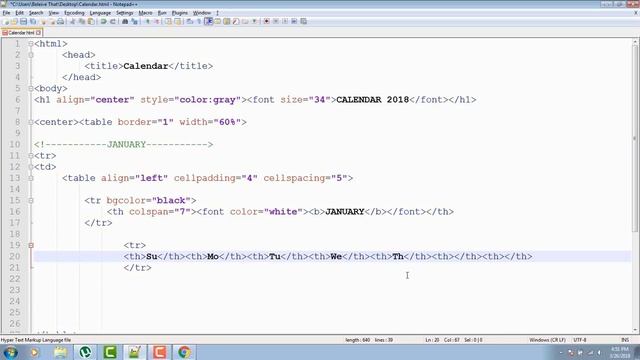Image resolution: width=640 pixels, height=360 pixels.
Task: Click the Run Macro Multiple Times icon
Action: point(294,21)
